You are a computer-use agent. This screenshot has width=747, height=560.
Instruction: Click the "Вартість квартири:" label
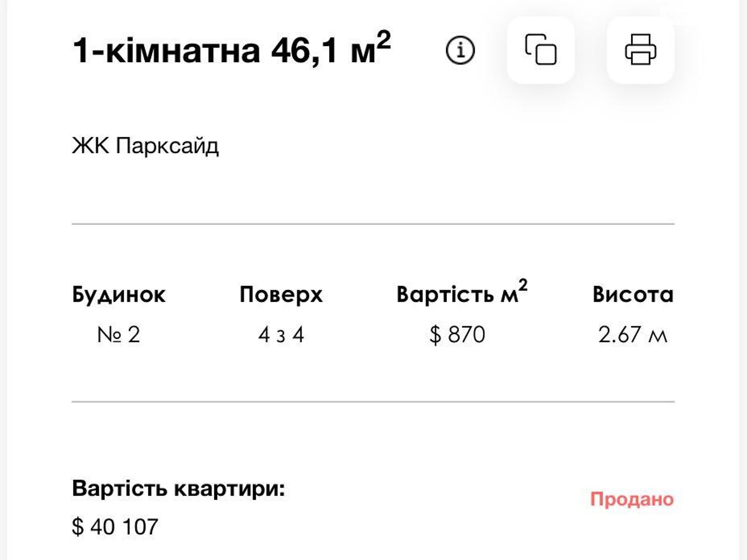click(x=178, y=489)
